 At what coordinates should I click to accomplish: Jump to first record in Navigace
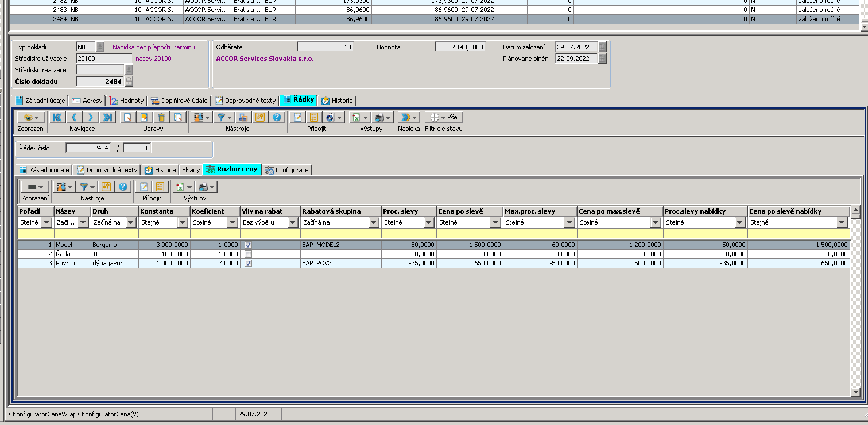click(57, 117)
